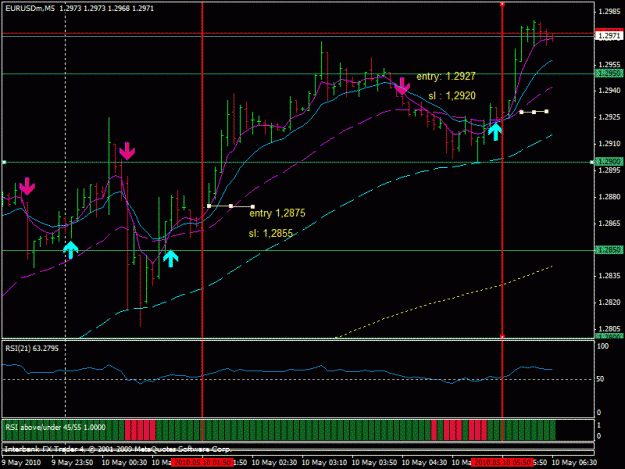The image size is (625, 469).
Task: Select the middle handle of the upper-right white trendline
Action: [x=534, y=112]
